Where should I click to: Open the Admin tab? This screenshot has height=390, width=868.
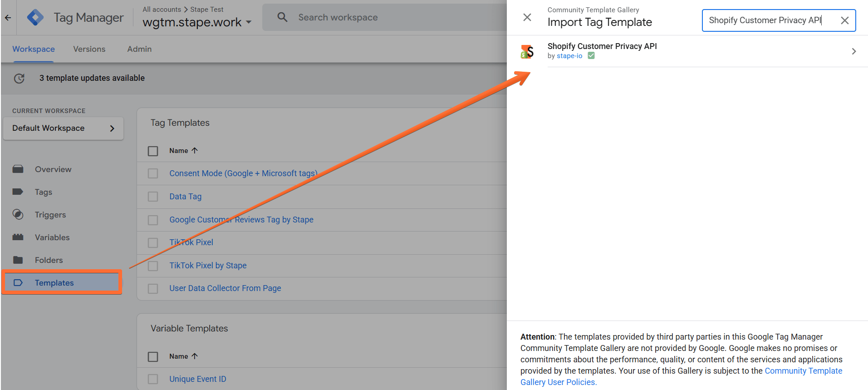(139, 49)
